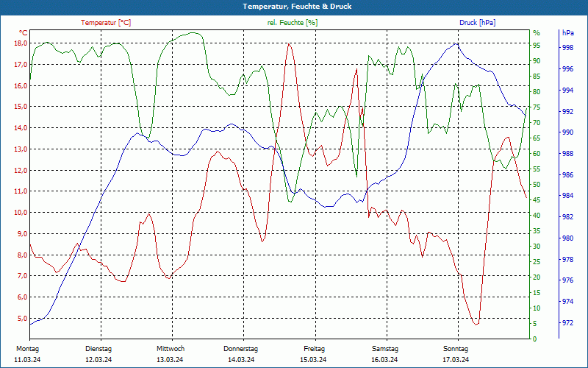This screenshot has width=588, height=368.
Task: Click the '986' pressure axis value
Action: (x=567, y=175)
